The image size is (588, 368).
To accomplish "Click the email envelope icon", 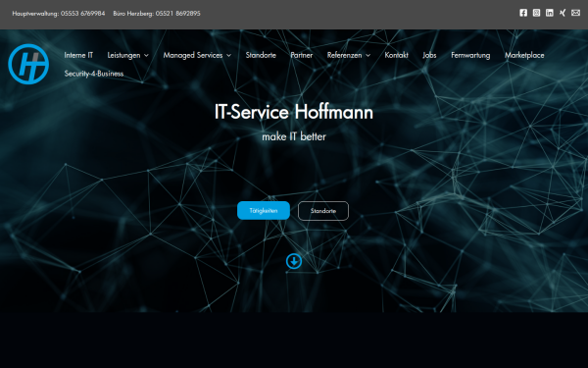I will click(575, 13).
